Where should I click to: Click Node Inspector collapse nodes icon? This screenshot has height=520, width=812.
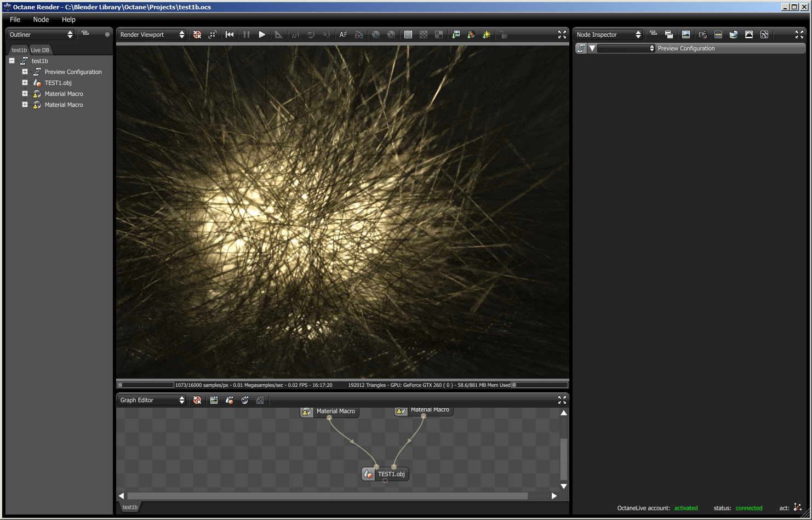(653, 33)
